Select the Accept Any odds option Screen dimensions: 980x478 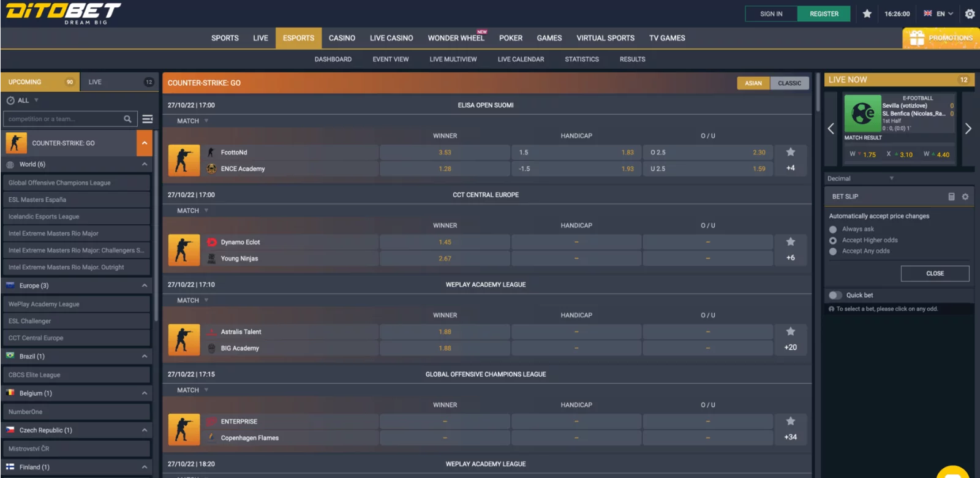tap(833, 251)
